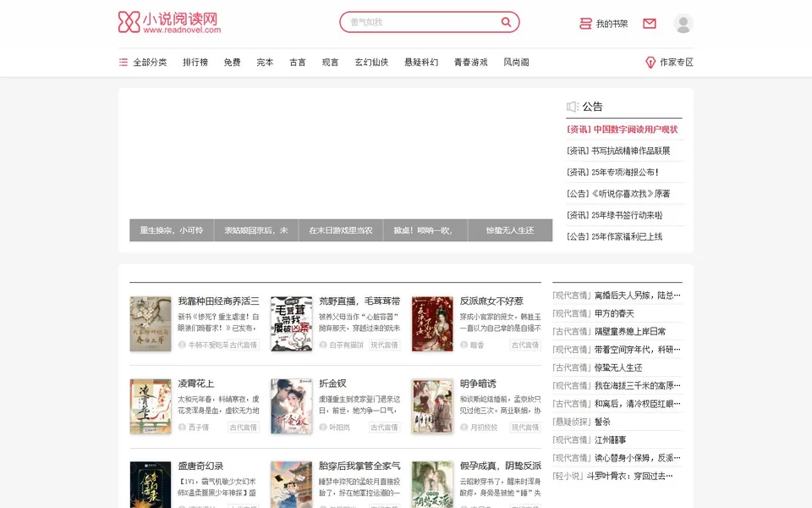Open cover of 荒野直播，毛茸茸带
This screenshot has height=508, width=812.
coord(292,324)
